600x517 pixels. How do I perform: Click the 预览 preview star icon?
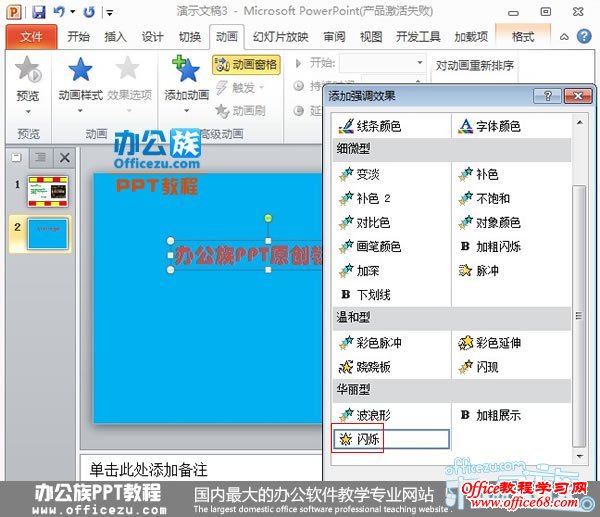click(x=28, y=70)
